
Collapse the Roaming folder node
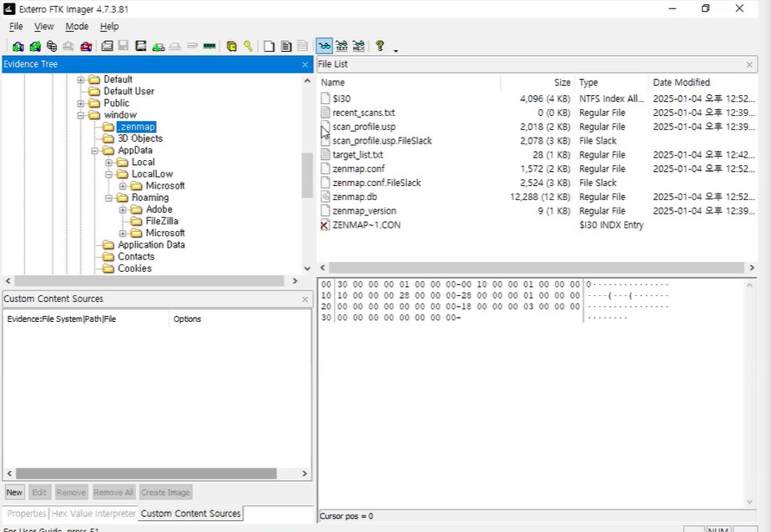109,198
